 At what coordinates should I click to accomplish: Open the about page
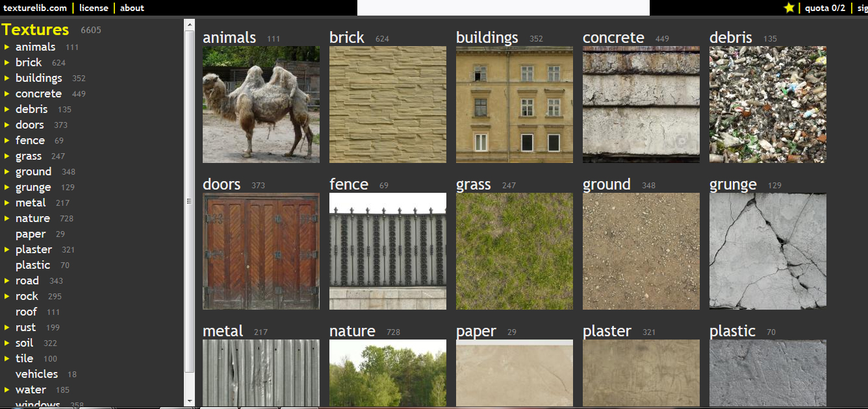(132, 8)
